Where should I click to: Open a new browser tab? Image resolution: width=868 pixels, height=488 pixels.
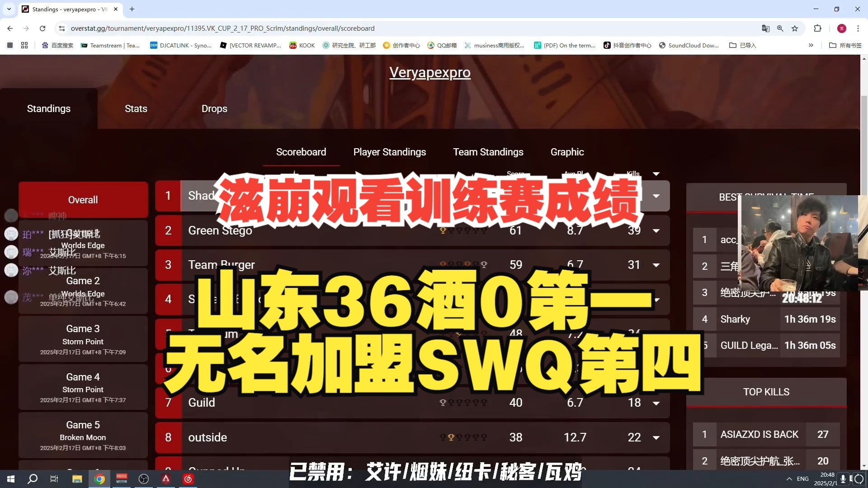pos(132,9)
